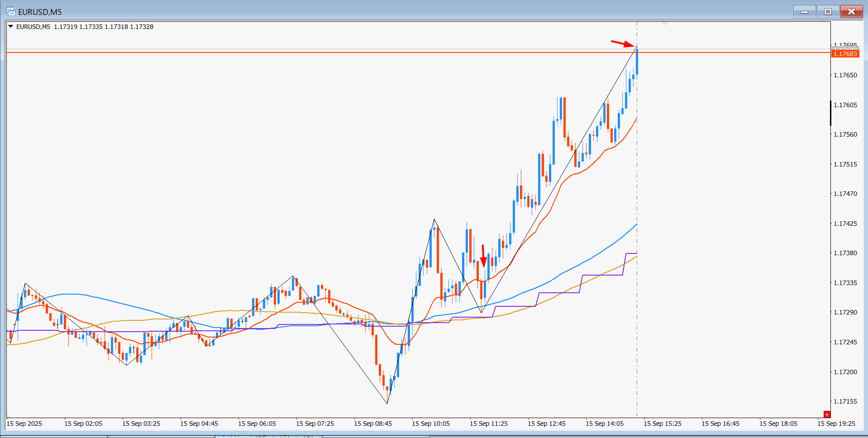Close the EURUSD,M5 chart window
The height and width of the screenshot is (438, 868).
tap(851, 12)
